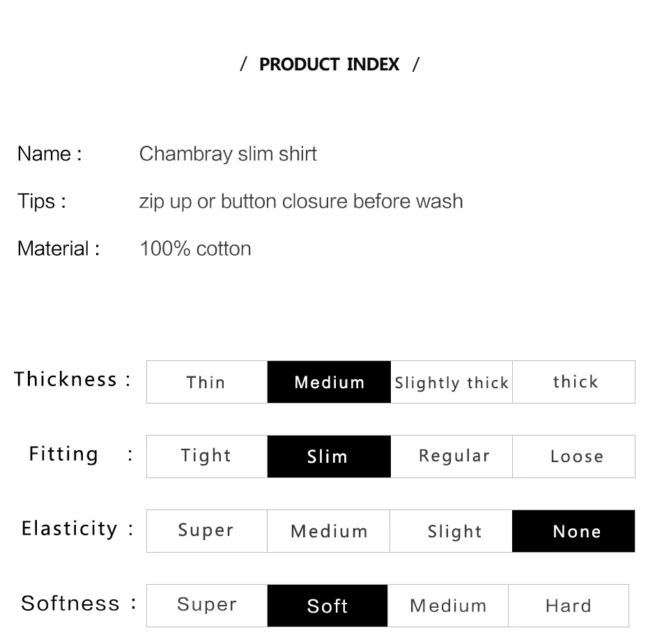
Task: Select Slight elasticity option
Action: pos(451,531)
